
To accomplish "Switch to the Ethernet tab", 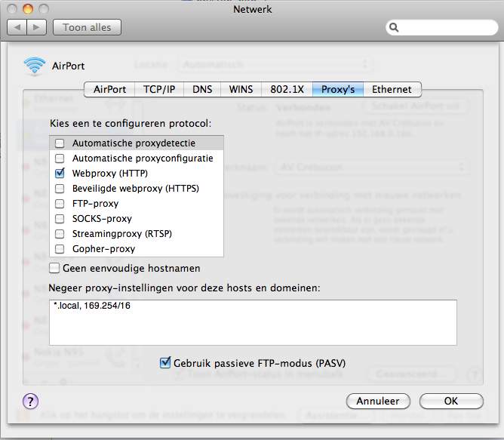I will click(392, 89).
